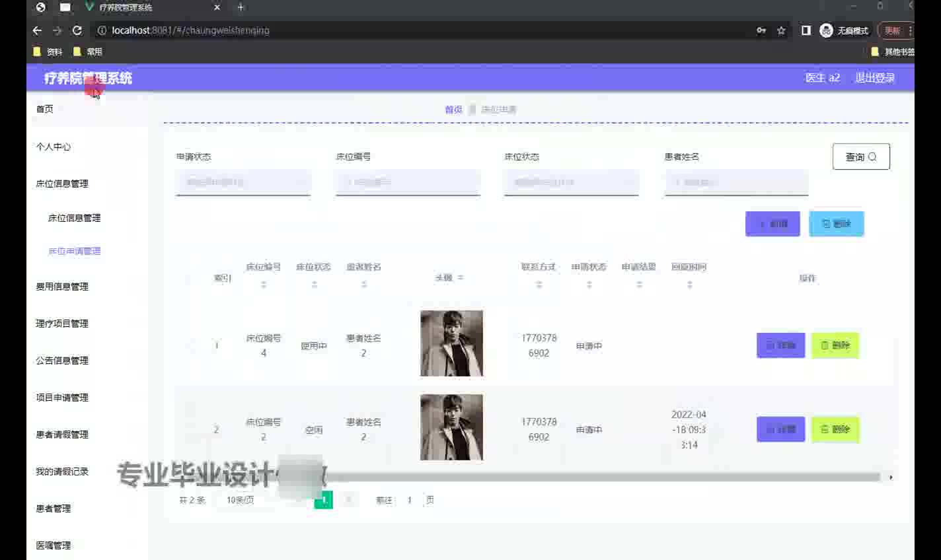The height and width of the screenshot is (560, 941).
Task: Toggle the browser side panel icon
Action: pos(806,30)
